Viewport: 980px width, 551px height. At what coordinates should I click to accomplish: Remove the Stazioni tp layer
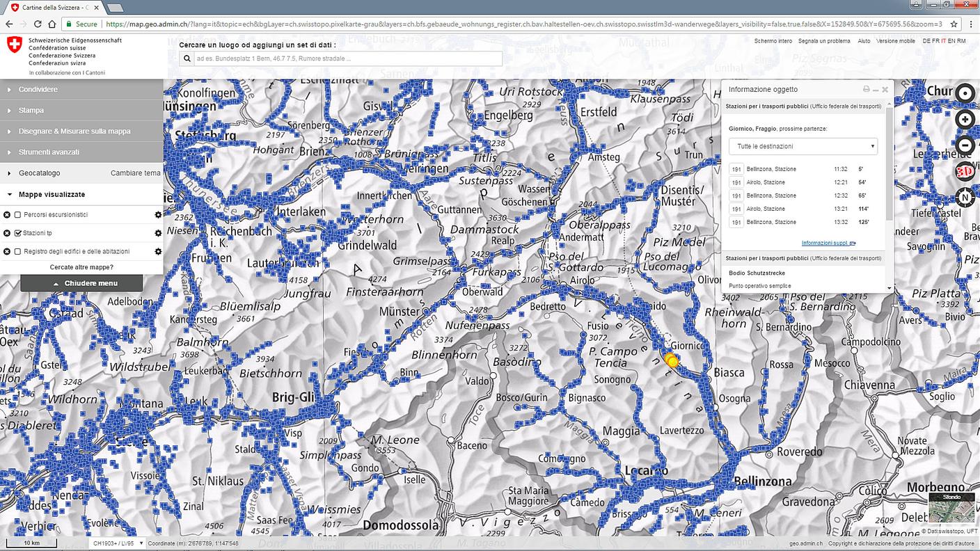(x=6, y=233)
